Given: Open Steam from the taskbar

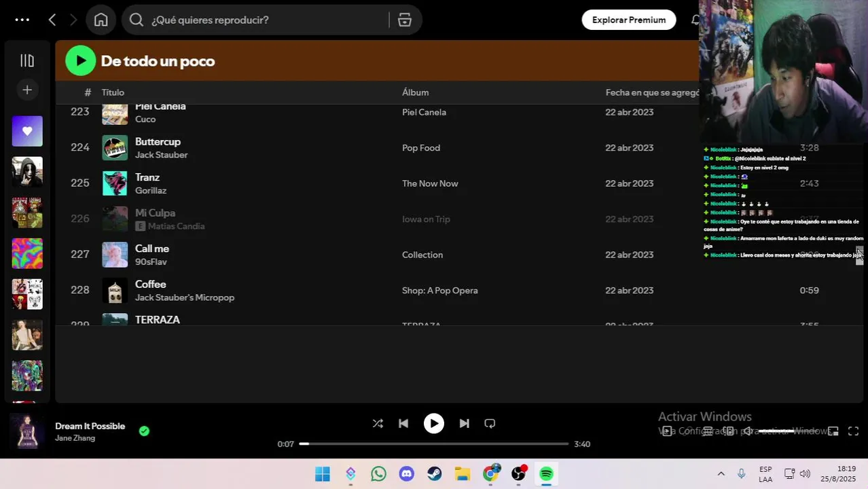Looking at the screenshot, I should 434,474.
